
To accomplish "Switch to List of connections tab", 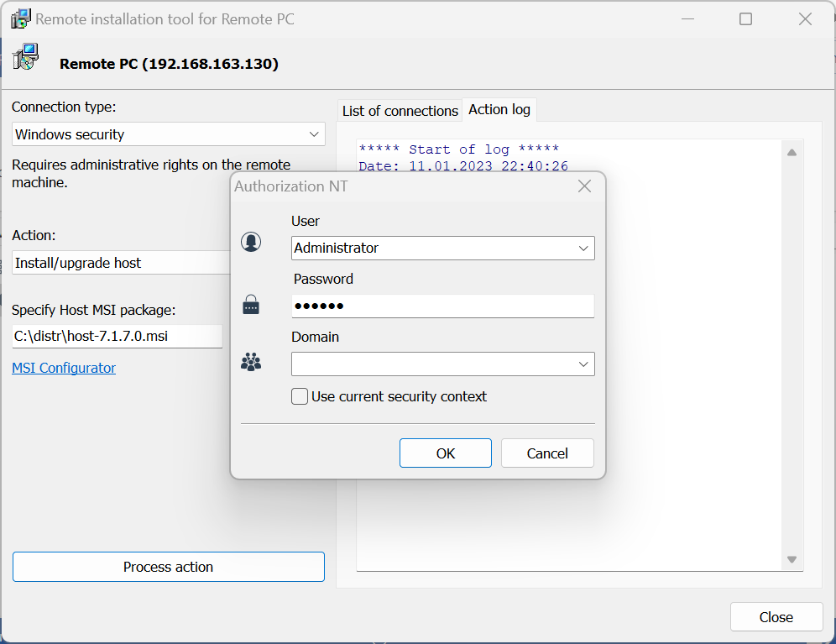I will point(400,111).
